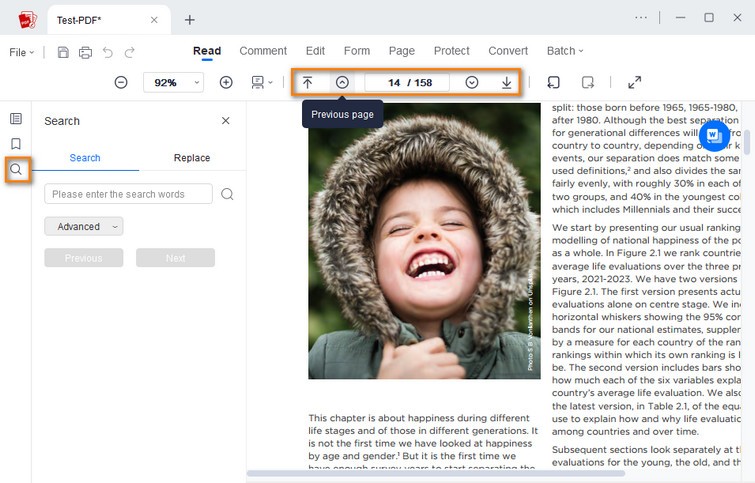Run search with the magnifier icon
This screenshot has height=483, width=755.
coord(227,194)
